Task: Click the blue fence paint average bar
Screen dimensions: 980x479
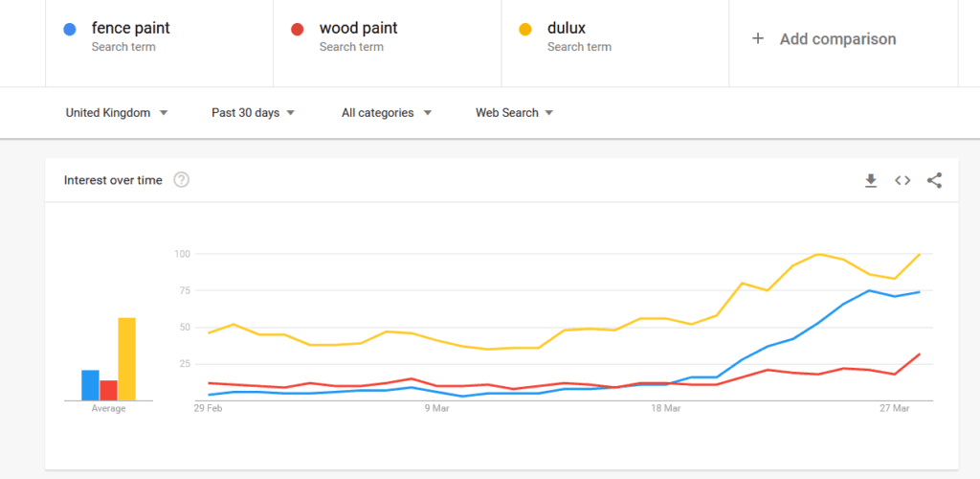Action: [x=90, y=385]
